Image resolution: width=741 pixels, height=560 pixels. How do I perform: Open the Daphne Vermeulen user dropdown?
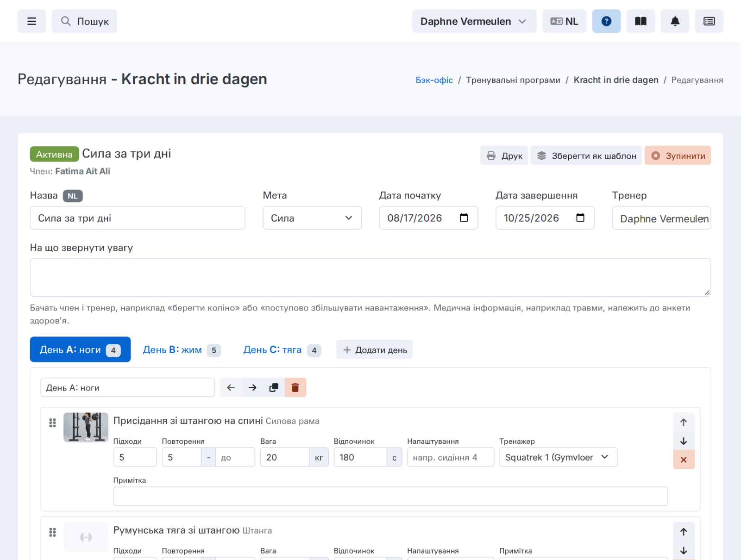474,21
